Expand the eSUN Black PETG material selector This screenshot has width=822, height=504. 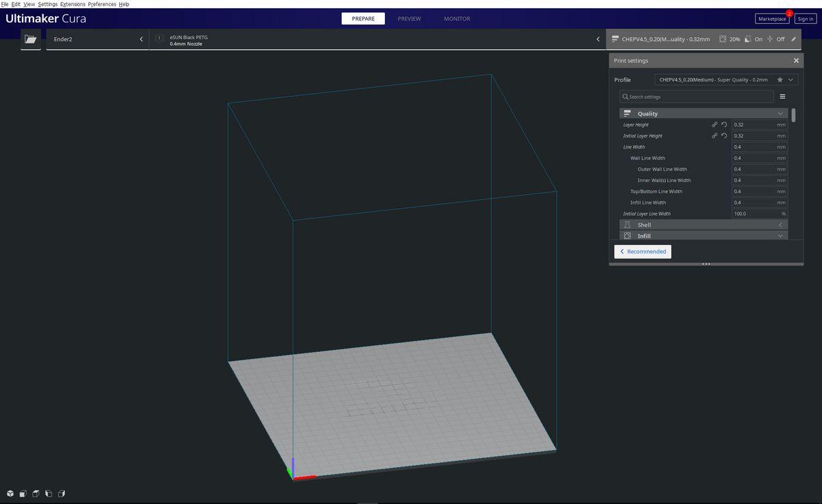click(x=377, y=39)
